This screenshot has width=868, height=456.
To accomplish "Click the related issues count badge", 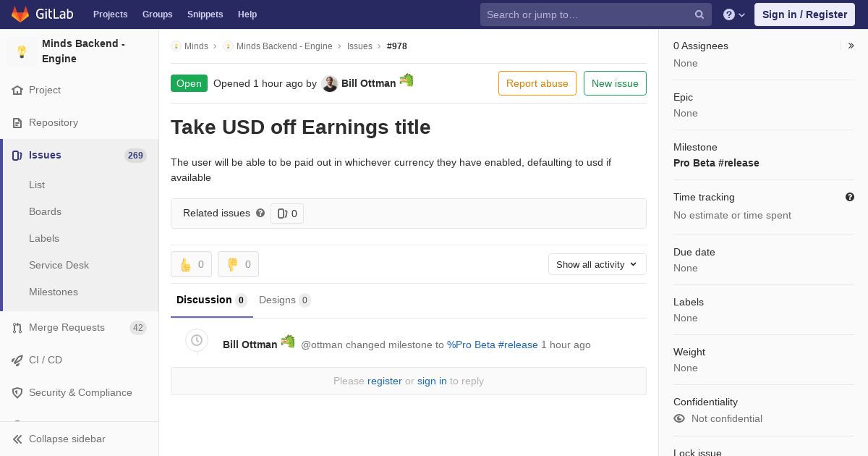I will pos(287,214).
